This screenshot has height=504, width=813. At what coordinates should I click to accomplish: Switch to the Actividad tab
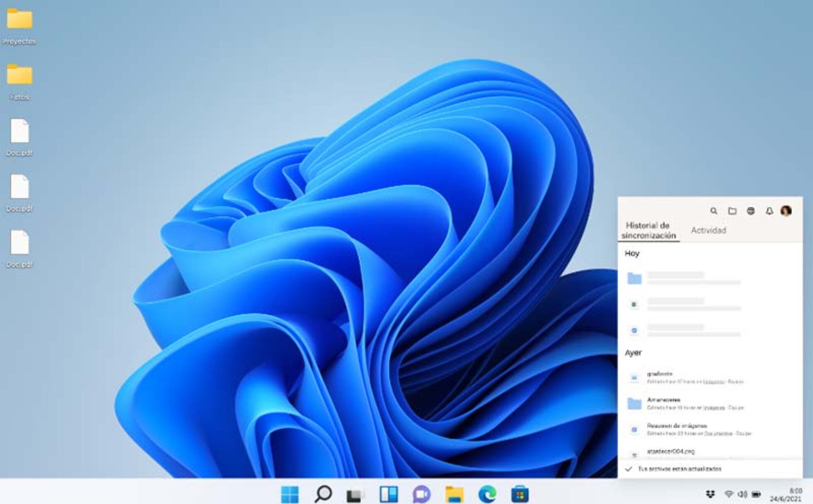(x=708, y=231)
